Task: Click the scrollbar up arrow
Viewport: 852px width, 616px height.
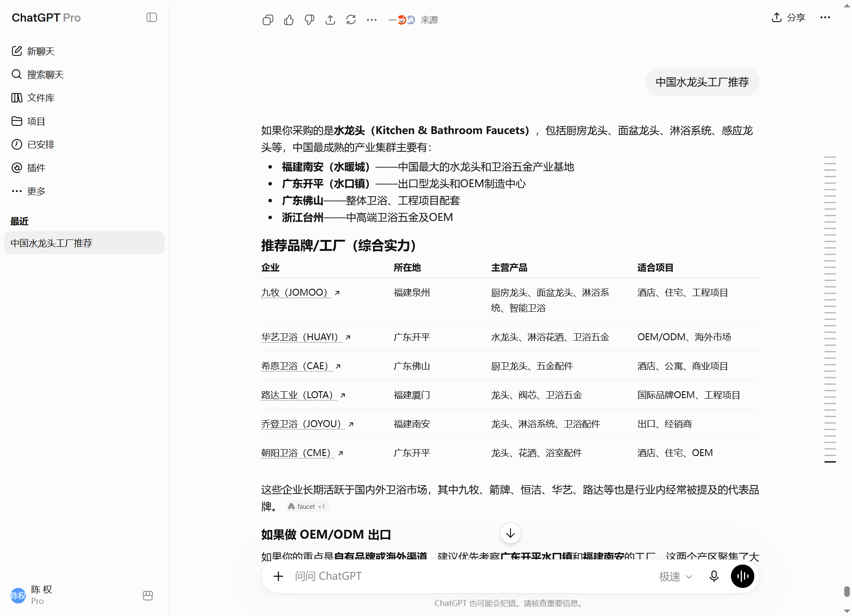Action: pyautogui.click(x=847, y=6)
